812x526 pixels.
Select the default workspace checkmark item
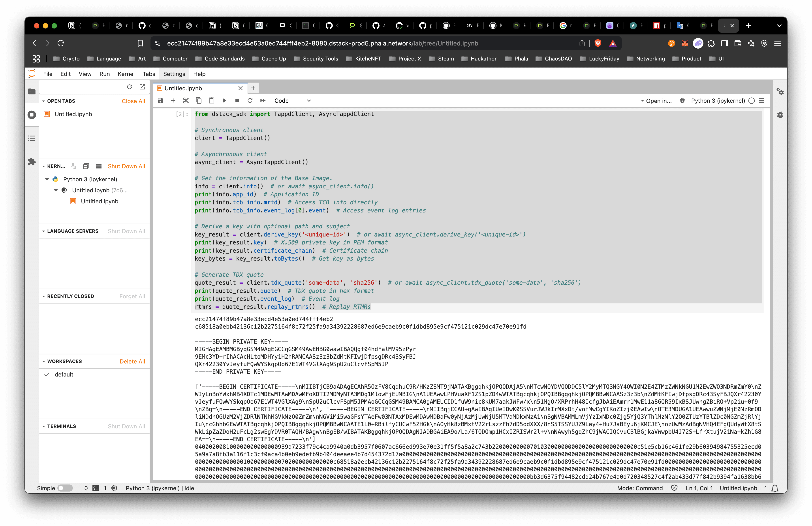coord(64,375)
